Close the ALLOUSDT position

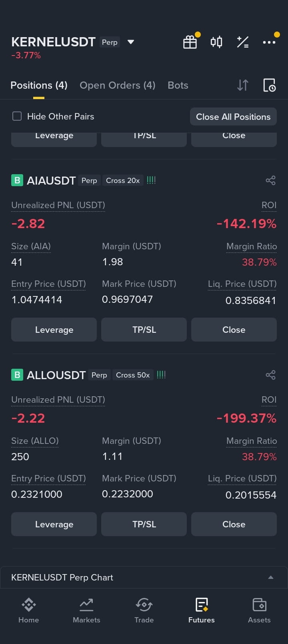point(234,524)
